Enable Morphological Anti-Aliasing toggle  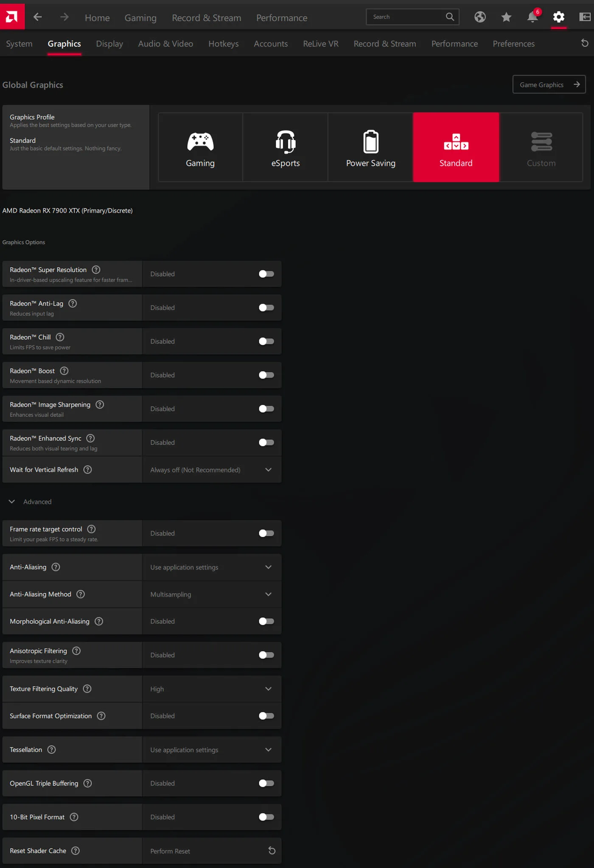coord(266,622)
